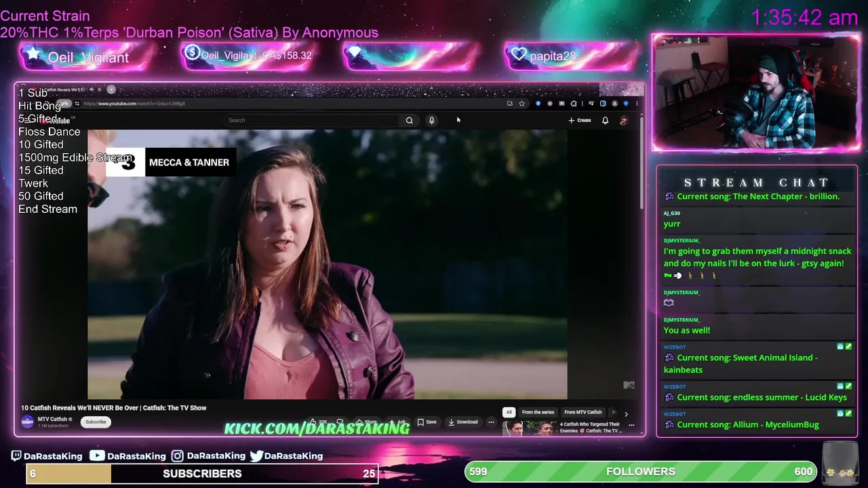This screenshot has height=488, width=868.
Task: Click the papita28 follower alert label
Action: point(552,56)
